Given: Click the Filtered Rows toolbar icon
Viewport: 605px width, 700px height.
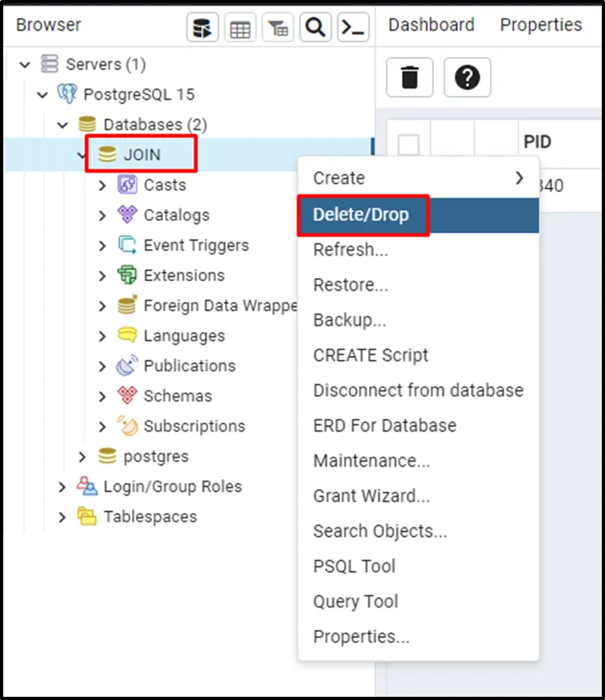Looking at the screenshot, I should (278, 28).
